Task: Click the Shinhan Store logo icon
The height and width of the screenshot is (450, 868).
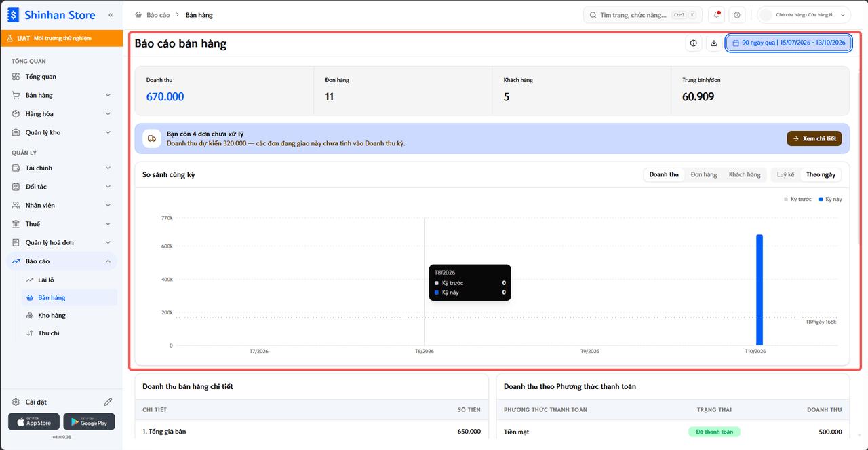Action: click(x=14, y=14)
